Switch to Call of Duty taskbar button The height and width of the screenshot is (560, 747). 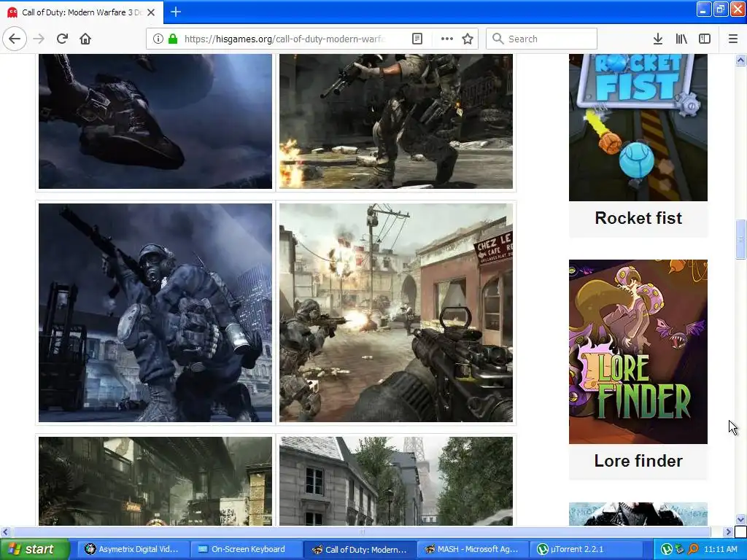[360, 549]
